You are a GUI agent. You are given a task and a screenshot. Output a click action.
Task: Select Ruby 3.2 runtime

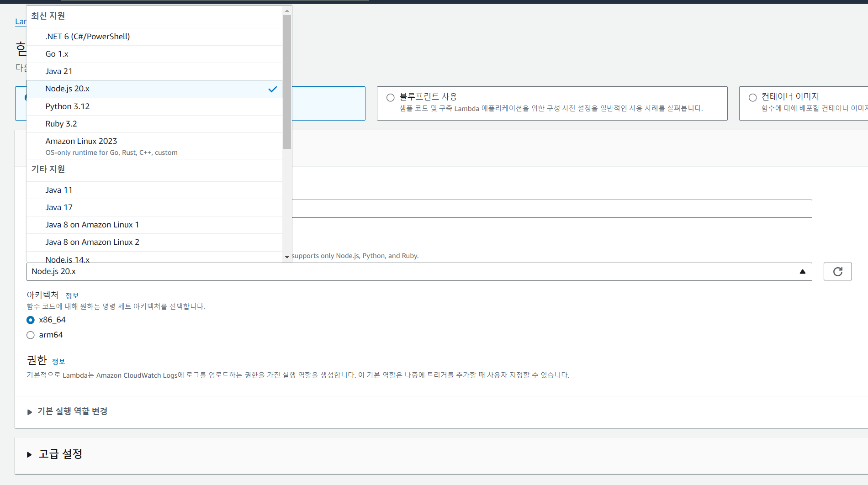coord(154,124)
